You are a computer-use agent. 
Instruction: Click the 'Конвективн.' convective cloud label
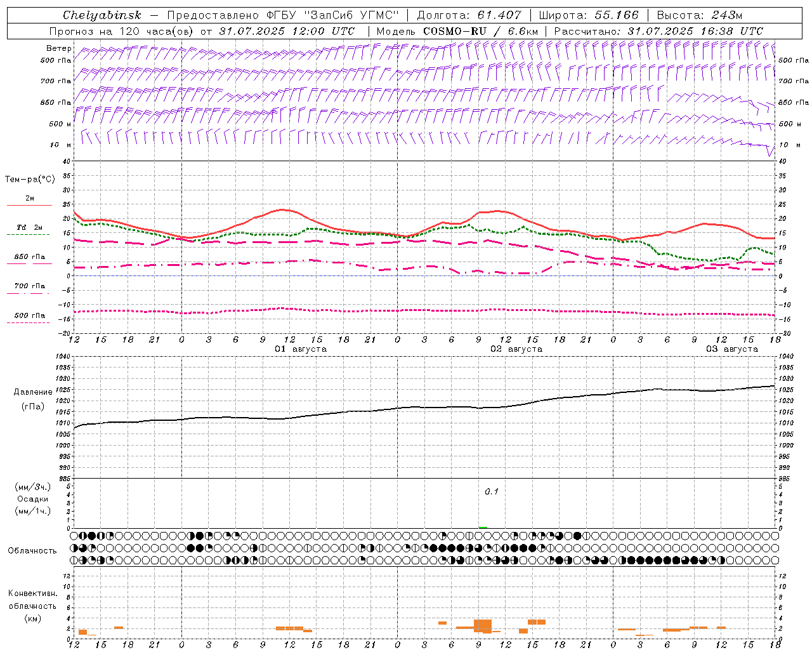point(32,593)
